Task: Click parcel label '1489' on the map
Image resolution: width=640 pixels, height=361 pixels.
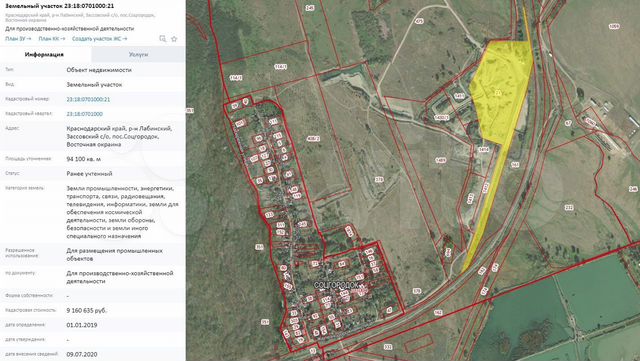Action: (x=440, y=160)
